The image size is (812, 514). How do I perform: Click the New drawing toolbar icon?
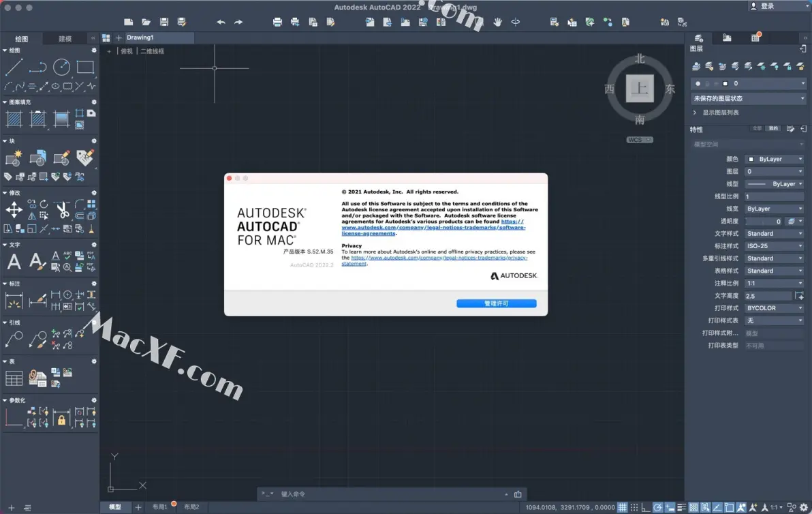pyautogui.click(x=129, y=22)
